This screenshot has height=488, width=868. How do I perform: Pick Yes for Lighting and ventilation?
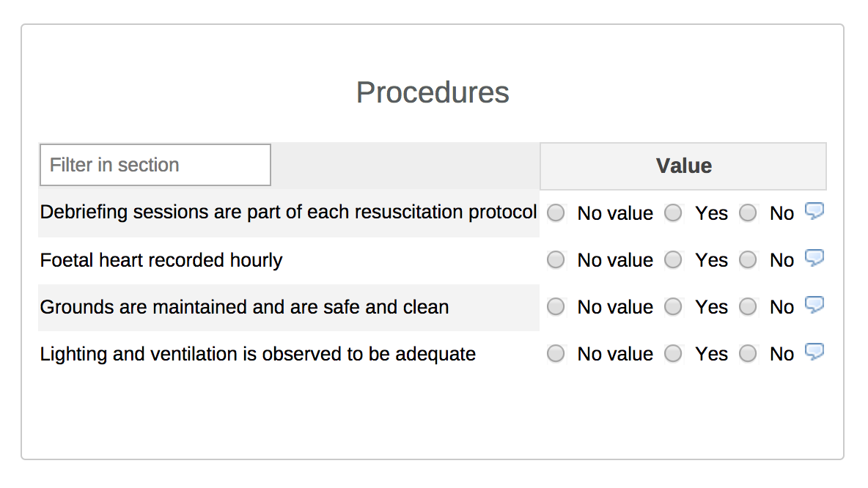click(673, 354)
